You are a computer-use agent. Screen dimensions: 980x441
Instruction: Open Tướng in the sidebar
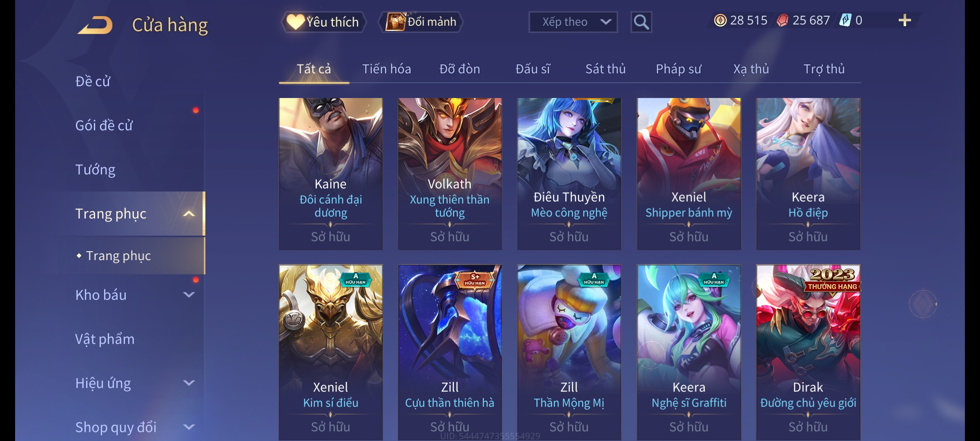coord(96,169)
